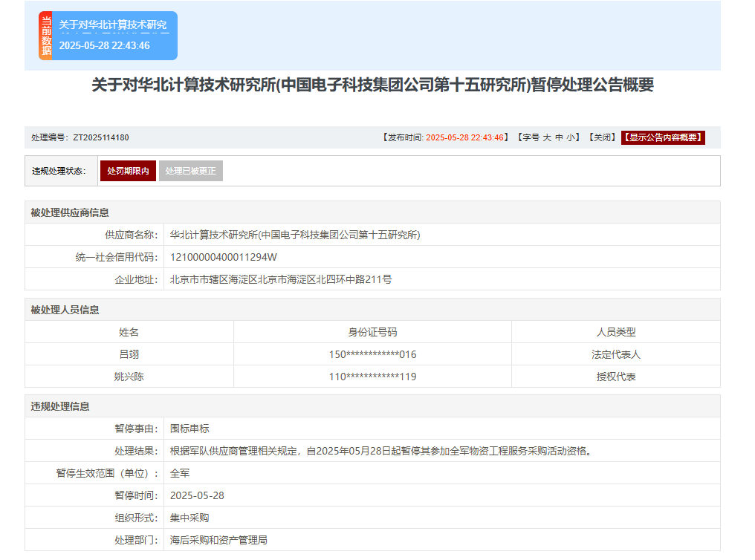
Task: Click the name cell 吕翊
Action: [129, 354]
